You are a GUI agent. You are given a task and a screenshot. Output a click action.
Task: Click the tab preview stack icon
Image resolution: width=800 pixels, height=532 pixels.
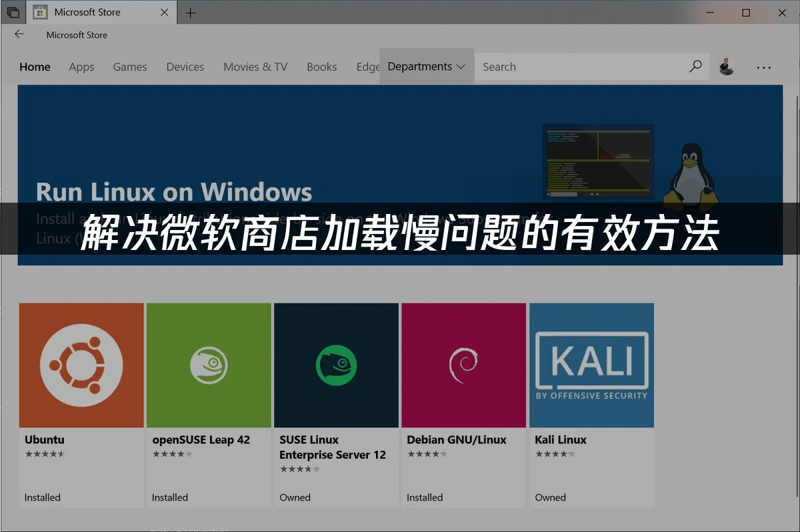click(13, 12)
